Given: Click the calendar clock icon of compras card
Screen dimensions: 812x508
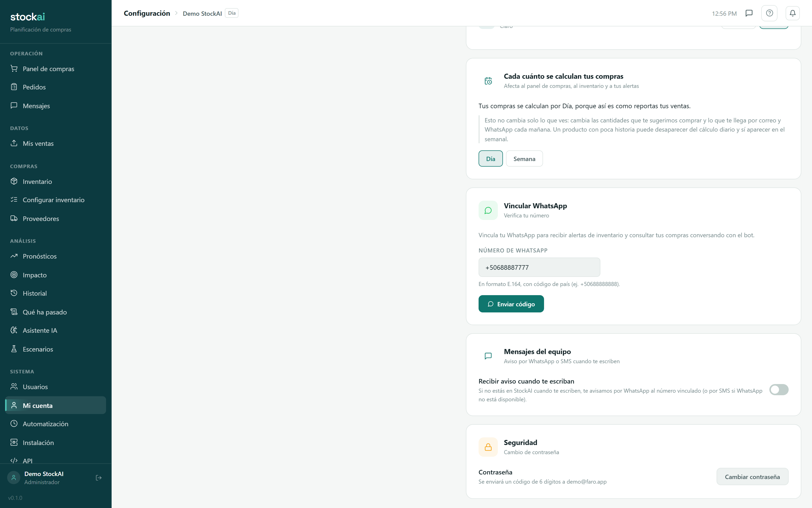Looking at the screenshot, I should [x=488, y=81].
